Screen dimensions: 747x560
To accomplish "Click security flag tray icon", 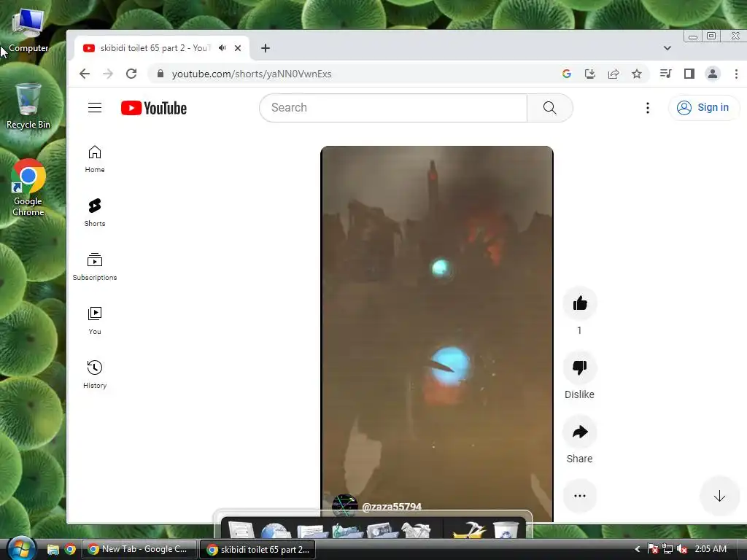I will tap(653, 549).
